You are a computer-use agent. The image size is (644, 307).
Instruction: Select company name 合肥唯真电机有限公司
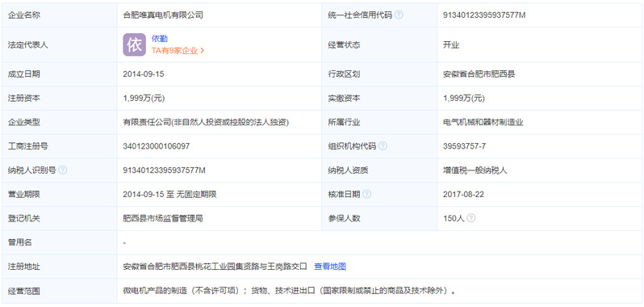(x=163, y=15)
